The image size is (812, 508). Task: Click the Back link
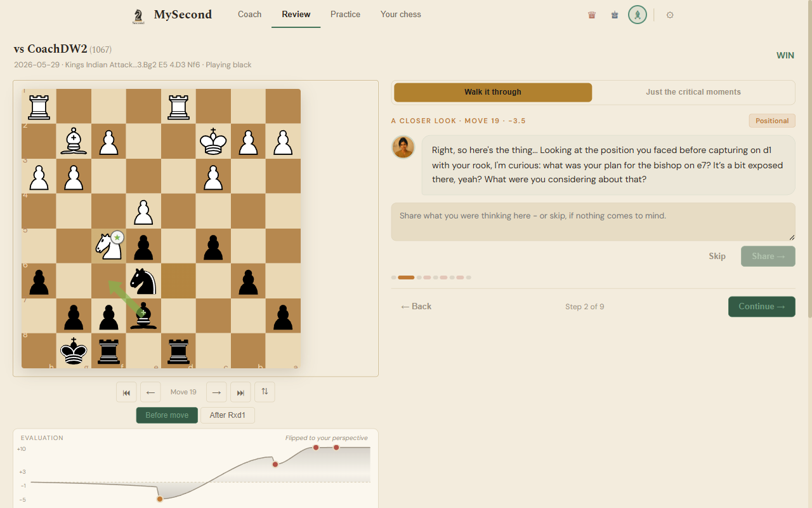(x=416, y=306)
